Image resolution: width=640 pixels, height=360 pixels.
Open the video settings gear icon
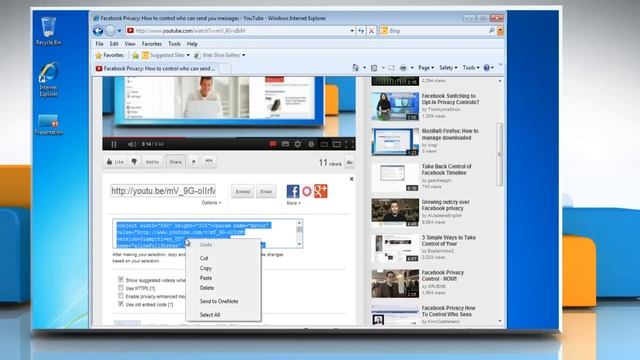(x=298, y=144)
